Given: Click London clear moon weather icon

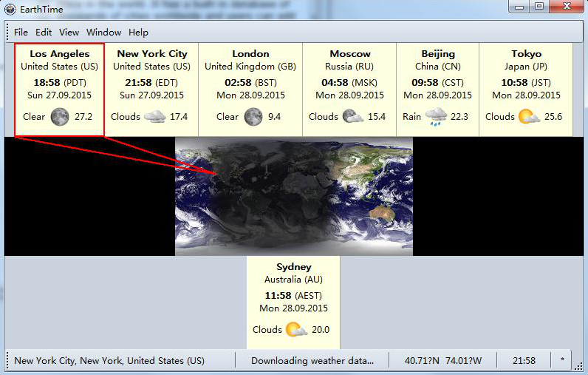Looking at the screenshot, I should click(253, 117).
